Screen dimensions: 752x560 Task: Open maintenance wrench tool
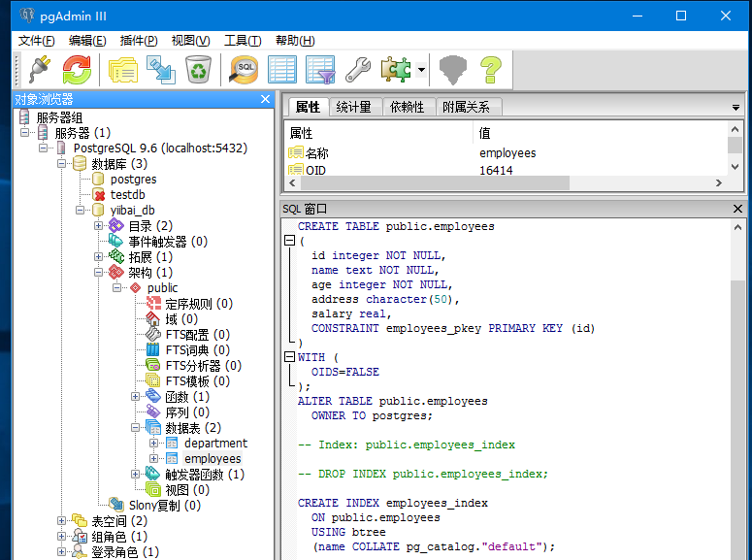click(x=358, y=70)
